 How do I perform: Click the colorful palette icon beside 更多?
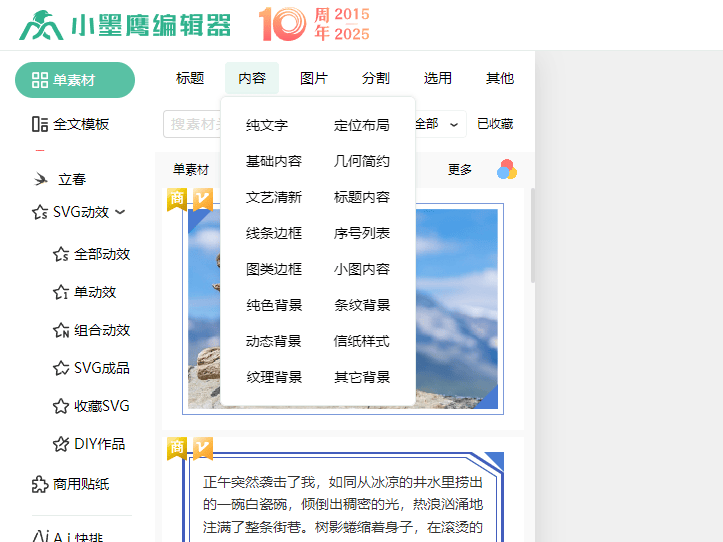click(x=507, y=169)
